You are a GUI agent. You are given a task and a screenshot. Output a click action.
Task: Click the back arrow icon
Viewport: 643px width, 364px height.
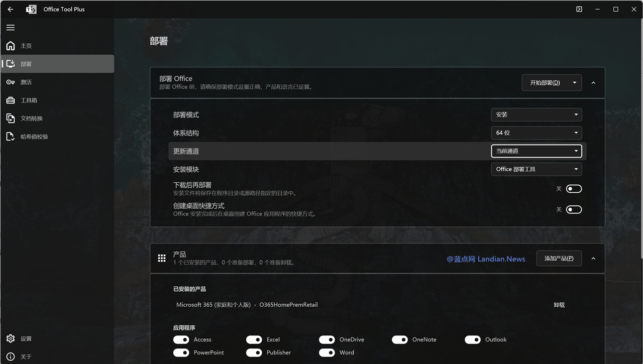[11, 9]
